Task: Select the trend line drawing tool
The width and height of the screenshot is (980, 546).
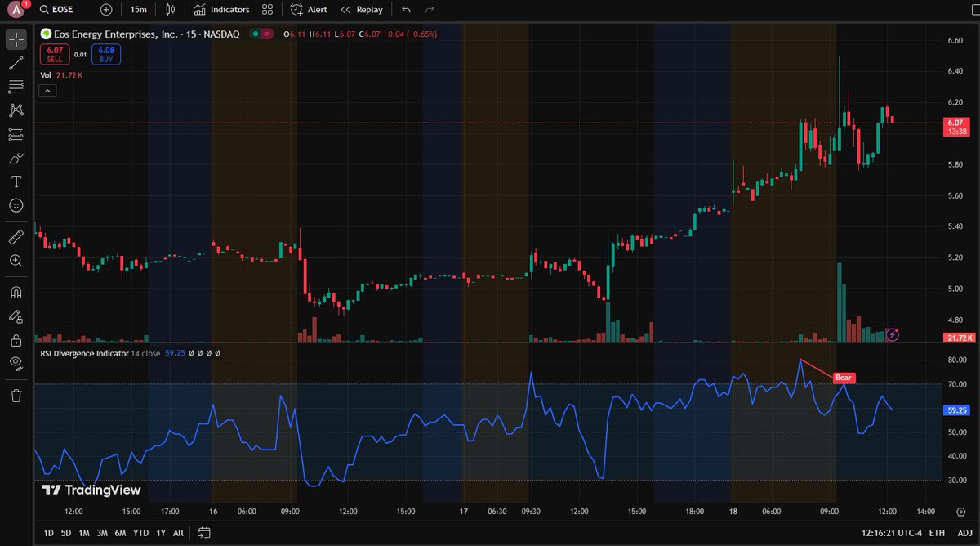Action: [16, 63]
